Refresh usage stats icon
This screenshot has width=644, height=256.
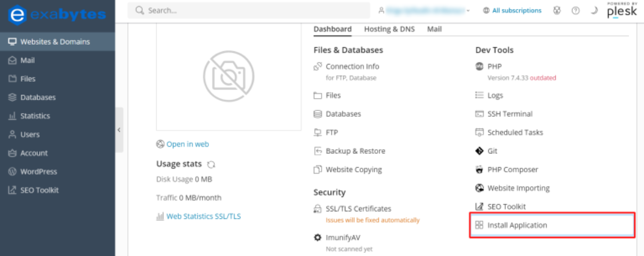pos(211,165)
